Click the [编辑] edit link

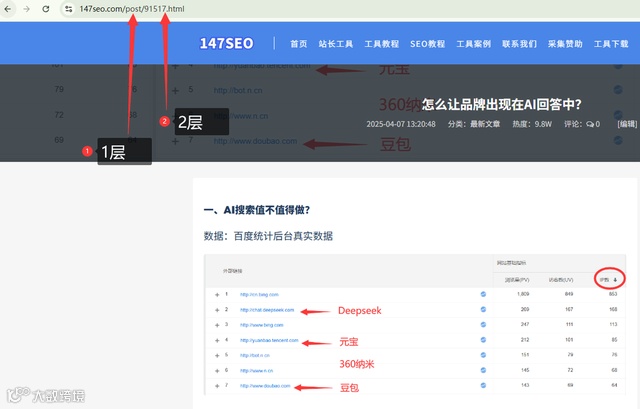coord(627,124)
